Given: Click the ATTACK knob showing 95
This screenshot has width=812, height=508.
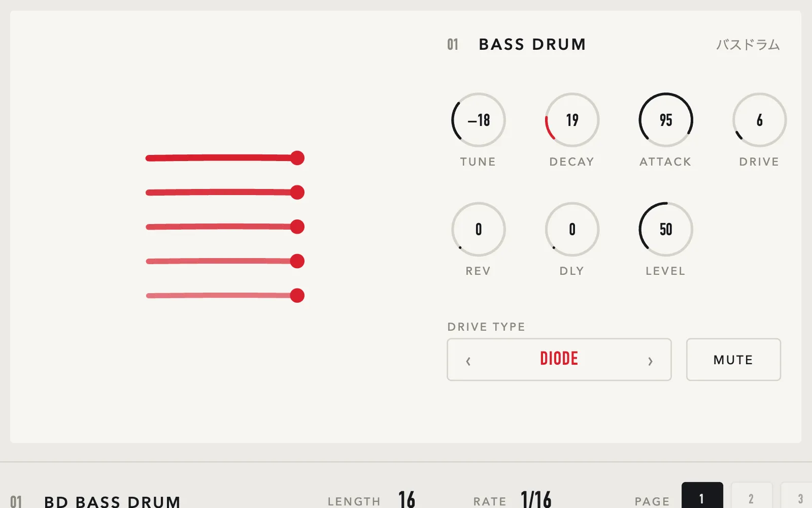Looking at the screenshot, I should pos(666,120).
